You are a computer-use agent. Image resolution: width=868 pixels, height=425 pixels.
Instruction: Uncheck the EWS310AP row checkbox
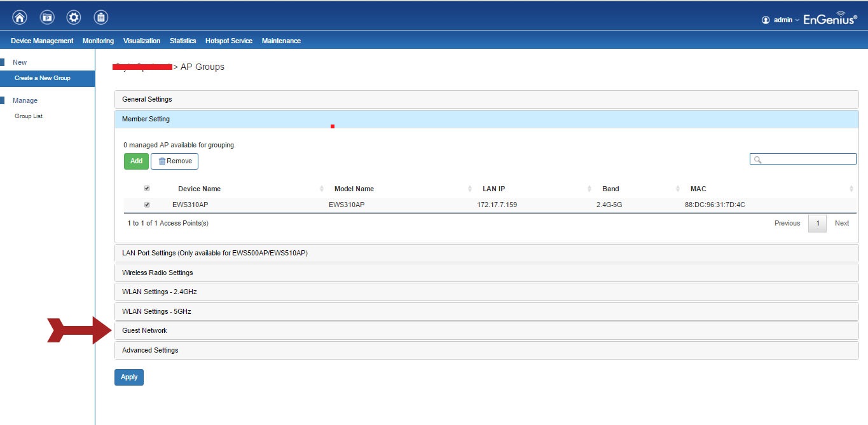point(147,205)
